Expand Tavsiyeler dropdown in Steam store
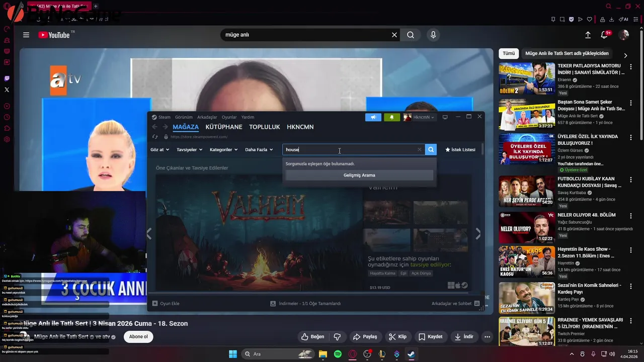Screen dimensions: 644x362 tap(190, 150)
